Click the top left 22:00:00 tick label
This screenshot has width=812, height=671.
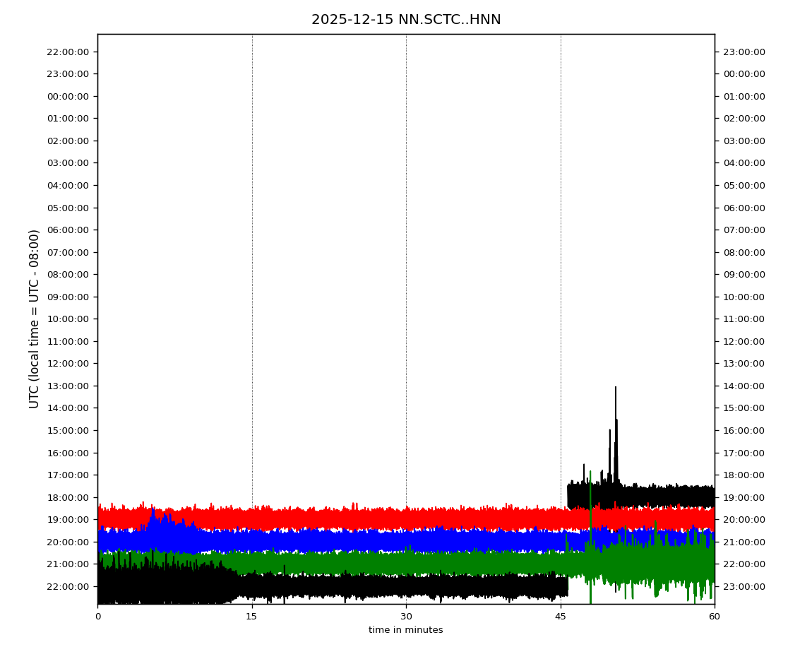tap(68, 52)
